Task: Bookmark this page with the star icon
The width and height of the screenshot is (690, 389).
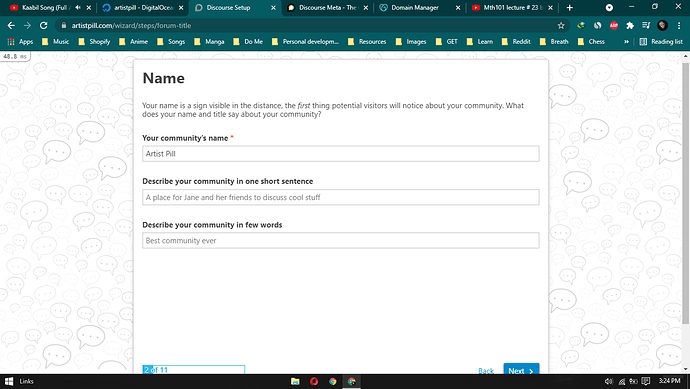Action: tap(561, 26)
